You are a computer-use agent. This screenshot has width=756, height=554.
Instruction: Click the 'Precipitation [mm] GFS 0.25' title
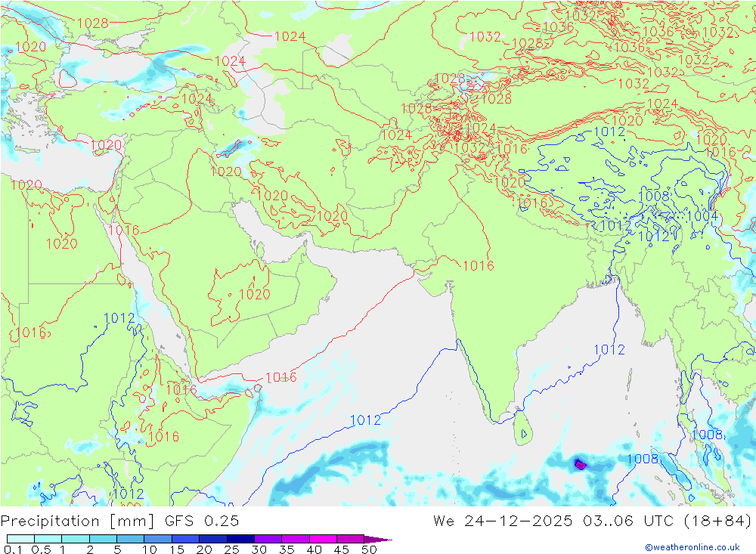(x=119, y=521)
